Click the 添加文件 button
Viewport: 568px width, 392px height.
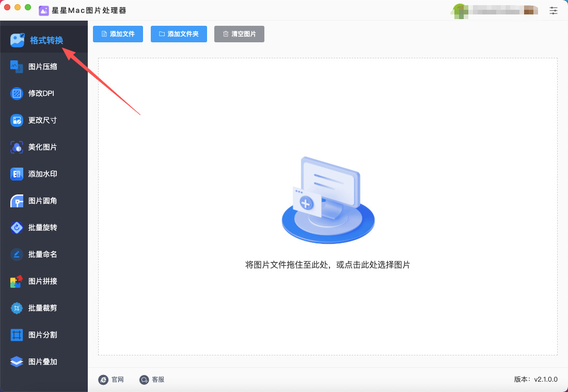pyautogui.click(x=118, y=34)
